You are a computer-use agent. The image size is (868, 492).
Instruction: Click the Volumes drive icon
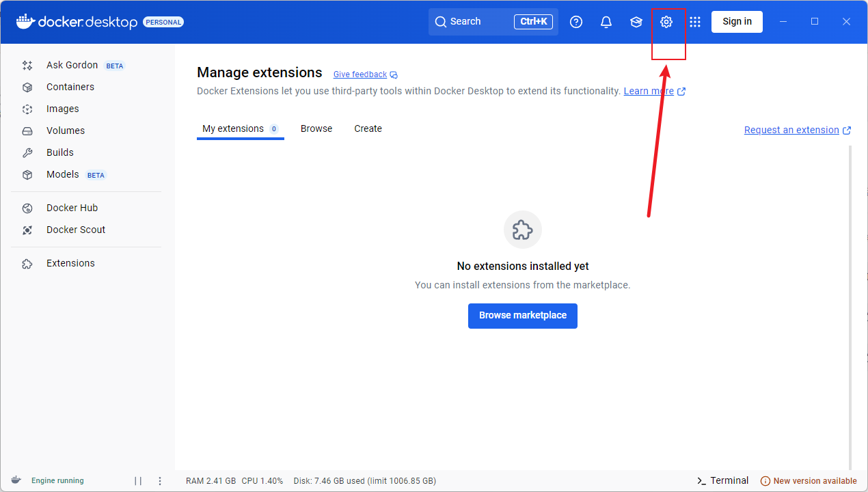point(27,131)
